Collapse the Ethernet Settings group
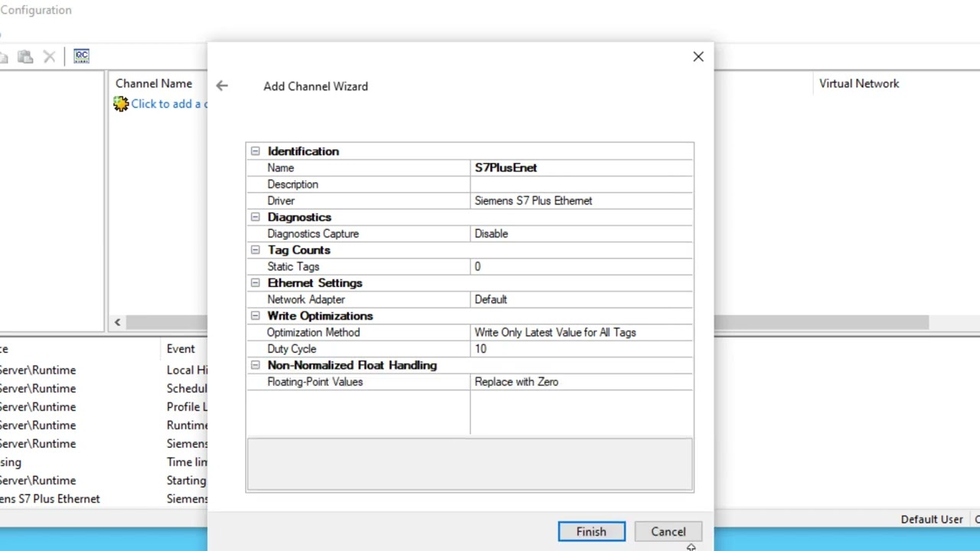This screenshot has height=551, width=980. [256, 283]
